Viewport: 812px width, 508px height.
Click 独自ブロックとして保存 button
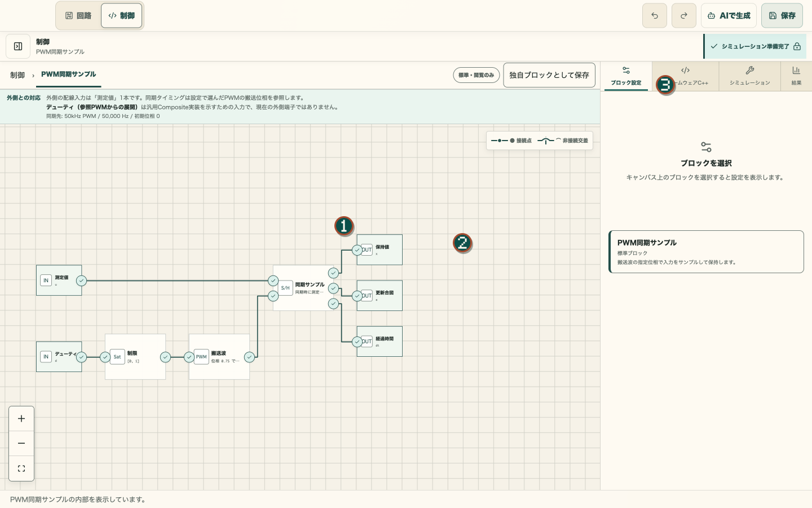549,75
